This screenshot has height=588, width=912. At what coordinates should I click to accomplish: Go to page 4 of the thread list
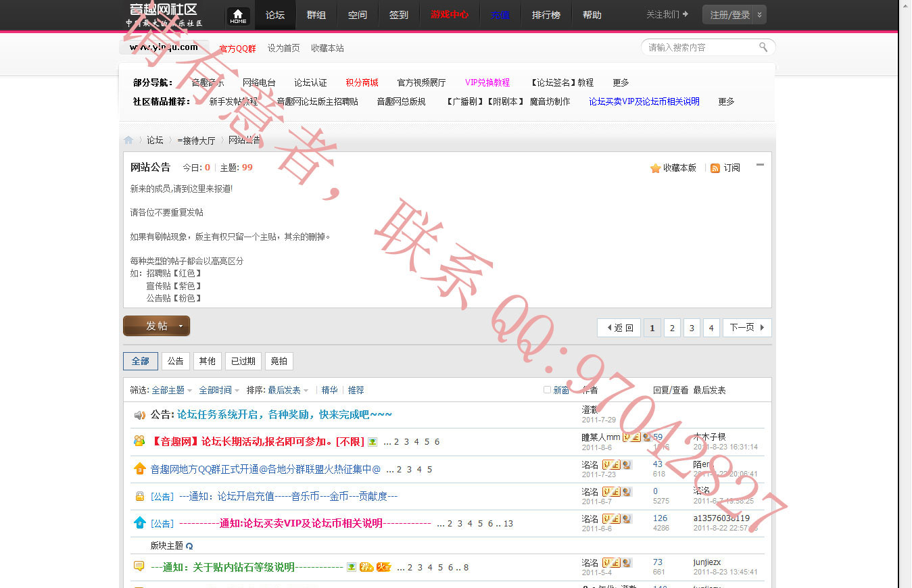pos(711,328)
